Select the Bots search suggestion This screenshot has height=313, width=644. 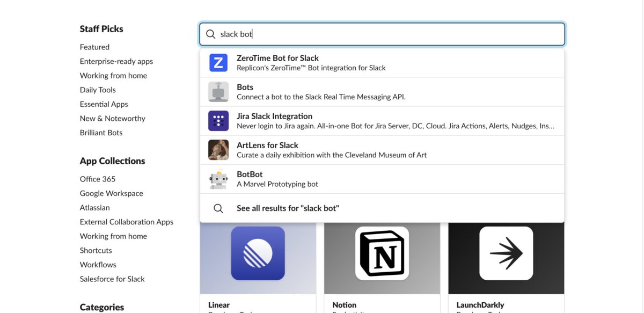382,92
